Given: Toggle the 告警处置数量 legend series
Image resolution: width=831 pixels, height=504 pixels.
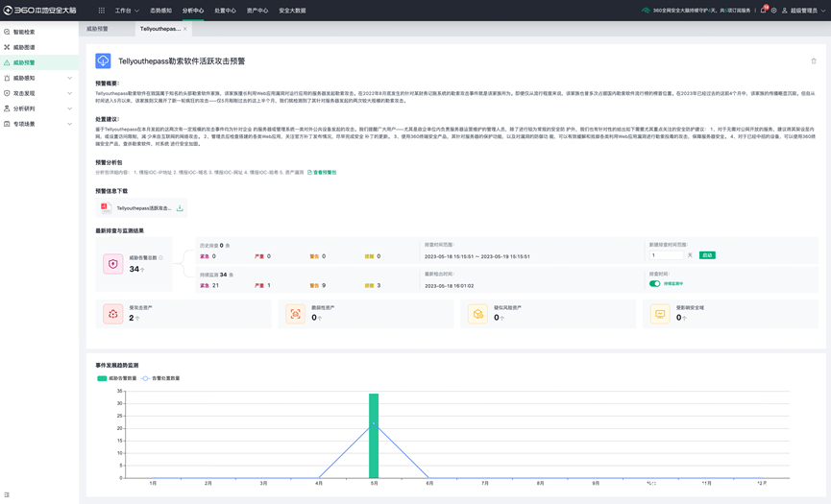Looking at the screenshot, I should pos(160,378).
